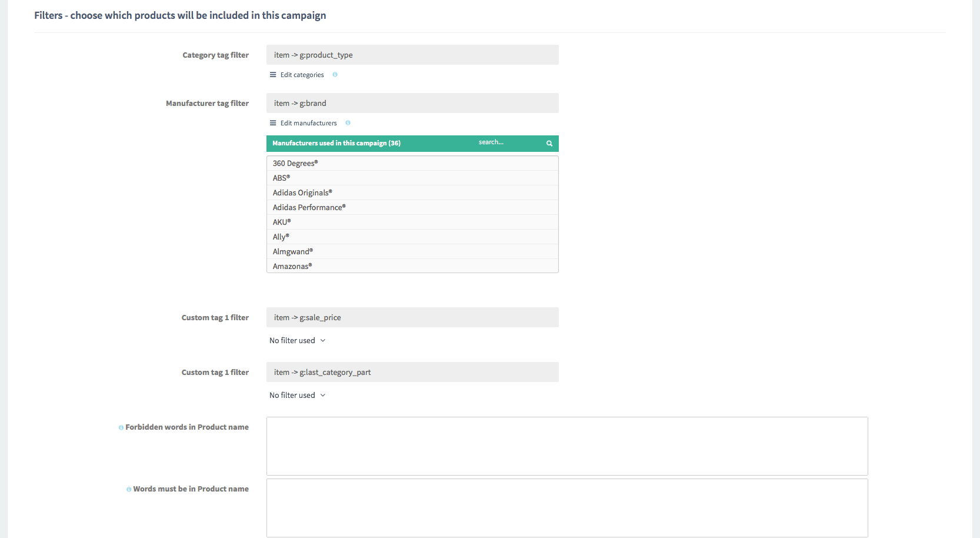Image resolution: width=980 pixels, height=538 pixels.
Task: Open the Edit categories link
Action: click(x=302, y=75)
